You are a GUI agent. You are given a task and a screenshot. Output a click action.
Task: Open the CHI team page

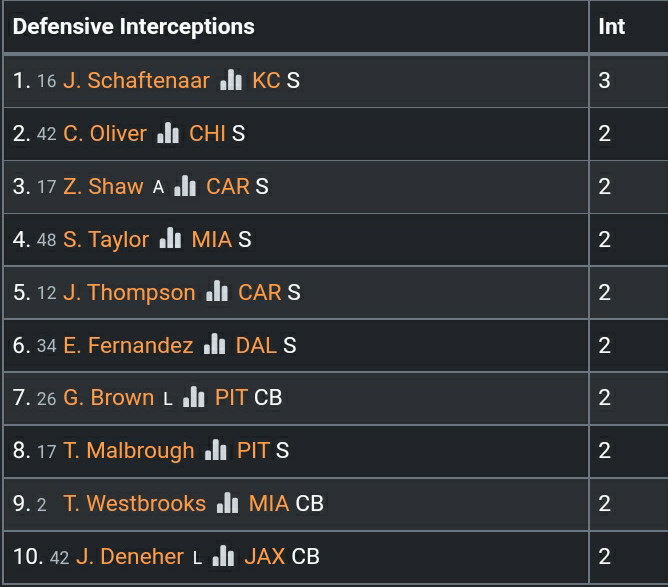pos(207,133)
